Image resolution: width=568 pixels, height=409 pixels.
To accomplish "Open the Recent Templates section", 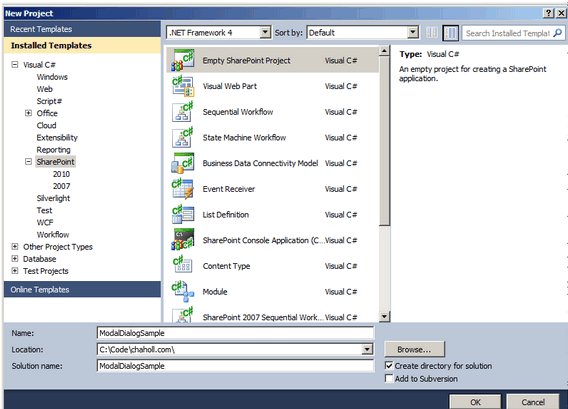I will pyautogui.click(x=82, y=29).
